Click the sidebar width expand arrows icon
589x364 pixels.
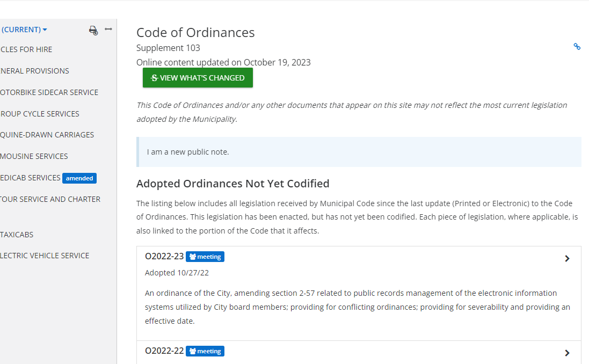pyautogui.click(x=108, y=29)
